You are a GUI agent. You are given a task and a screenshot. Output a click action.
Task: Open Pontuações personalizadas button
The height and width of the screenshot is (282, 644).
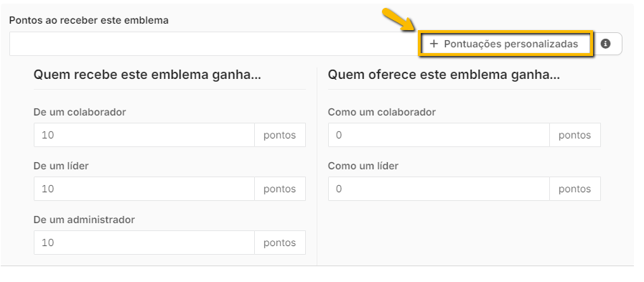[x=505, y=44]
